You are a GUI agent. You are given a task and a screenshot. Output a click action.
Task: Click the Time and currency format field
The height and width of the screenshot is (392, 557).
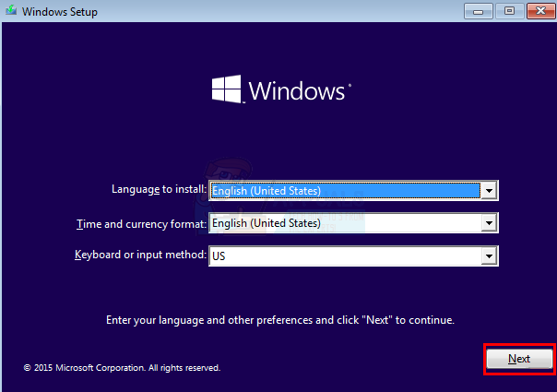coord(353,223)
